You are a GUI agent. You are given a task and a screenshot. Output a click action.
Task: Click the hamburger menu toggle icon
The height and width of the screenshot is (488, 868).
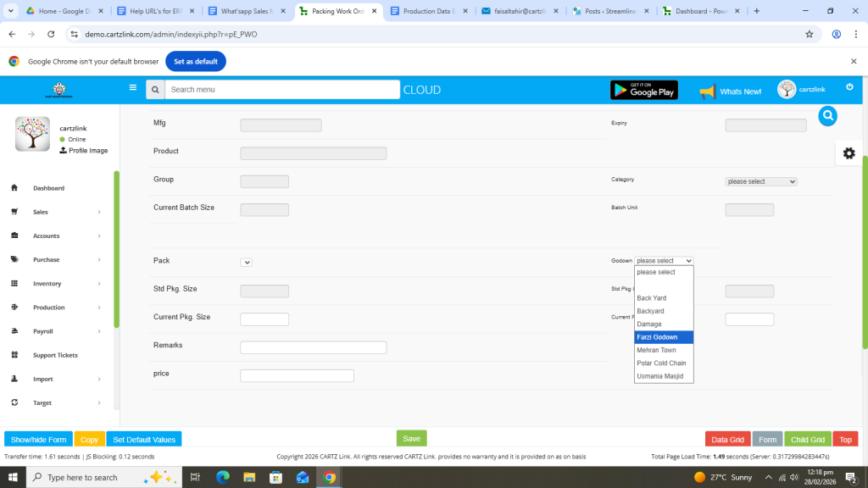(x=132, y=87)
